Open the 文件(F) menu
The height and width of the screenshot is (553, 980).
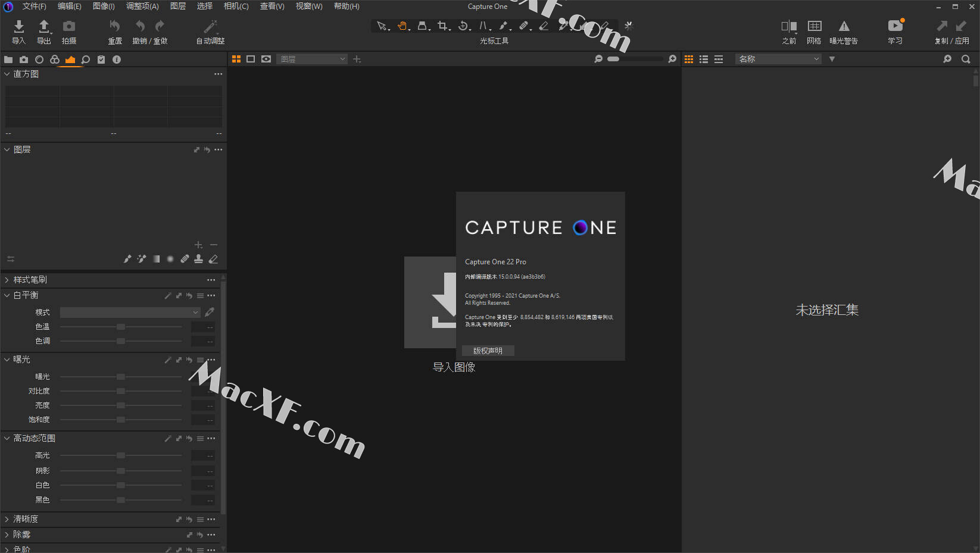pyautogui.click(x=34, y=6)
